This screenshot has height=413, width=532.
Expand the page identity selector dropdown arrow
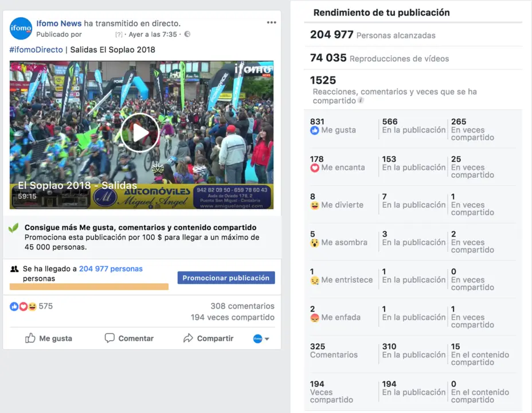tap(267, 338)
